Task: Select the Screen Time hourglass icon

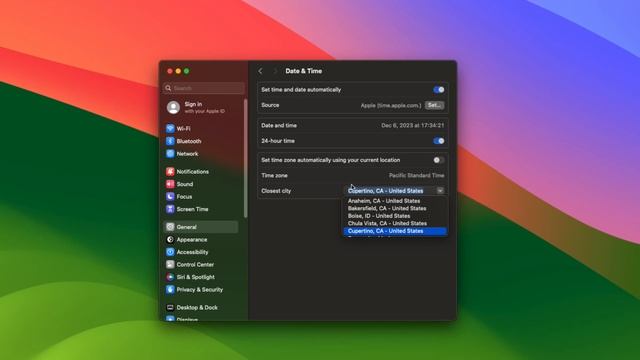Action: 170,209
